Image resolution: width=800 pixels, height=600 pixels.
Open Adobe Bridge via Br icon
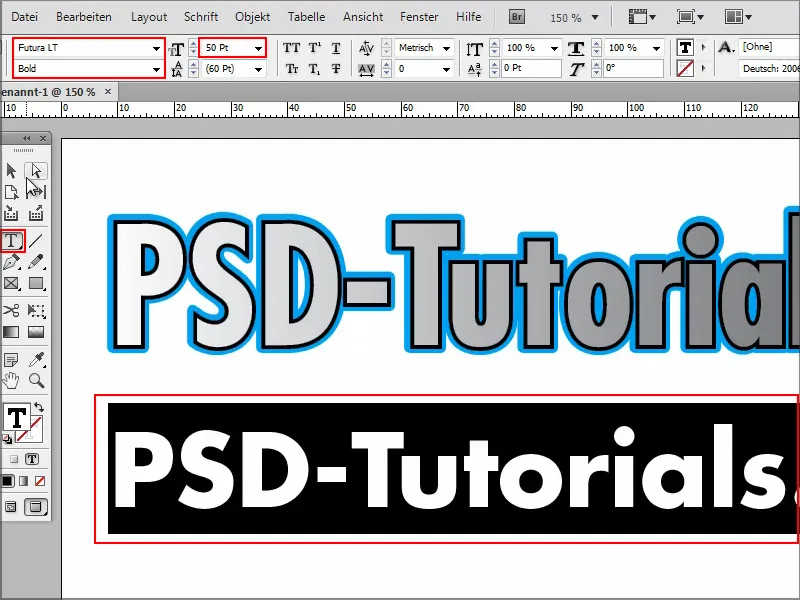coord(517,17)
